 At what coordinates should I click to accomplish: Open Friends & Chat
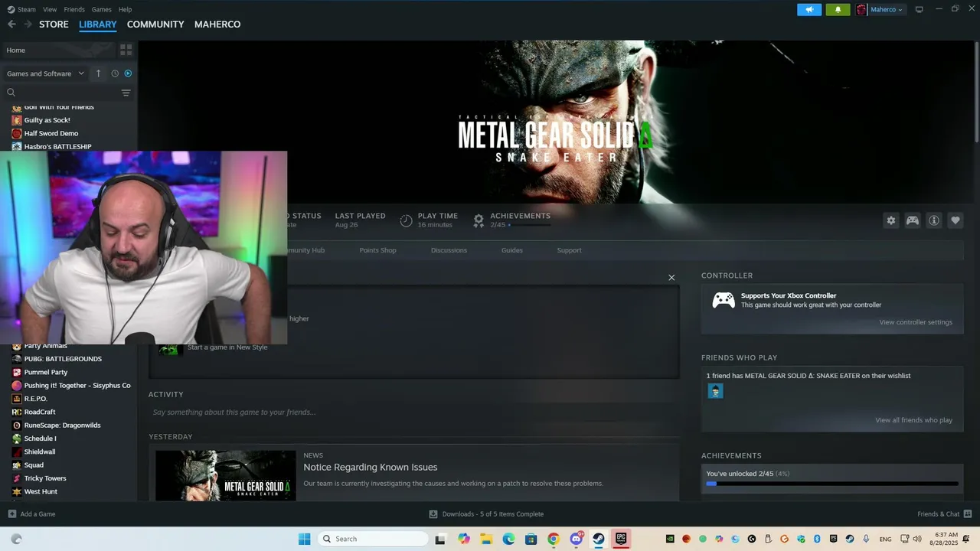tap(944, 514)
